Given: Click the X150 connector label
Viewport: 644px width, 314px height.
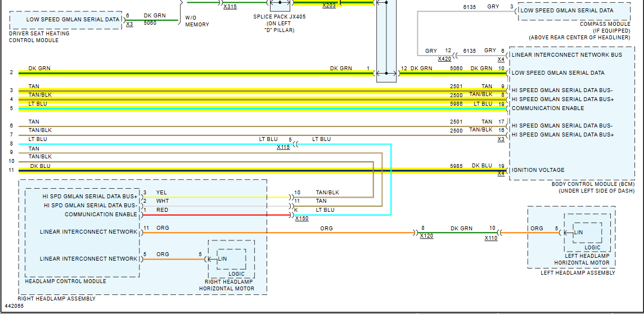Looking at the screenshot, I should click(301, 219).
